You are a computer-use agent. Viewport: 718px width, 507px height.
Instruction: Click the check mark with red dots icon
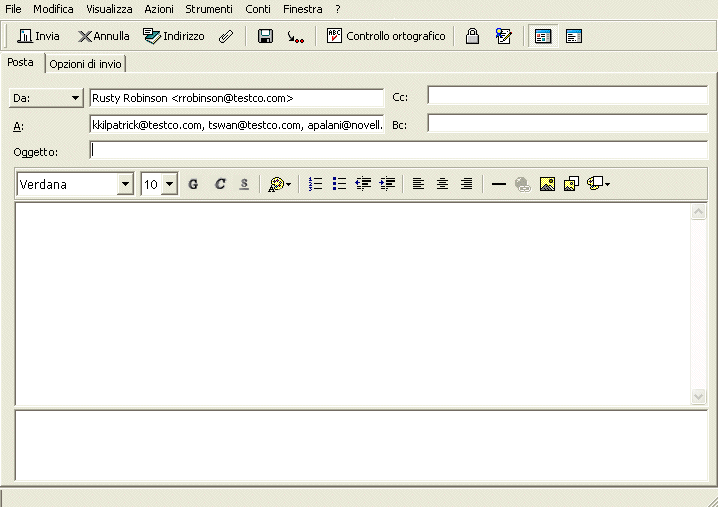tap(295, 36)
